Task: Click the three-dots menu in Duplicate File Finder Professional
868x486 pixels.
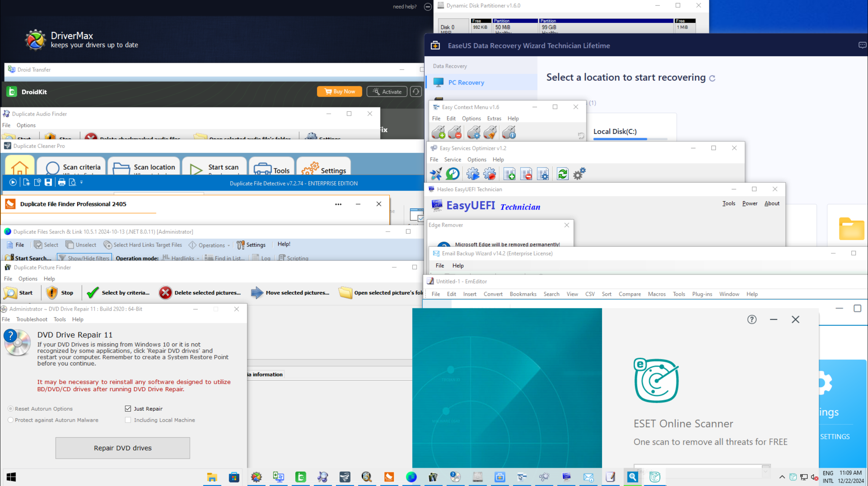Action: tap(338, 204)
